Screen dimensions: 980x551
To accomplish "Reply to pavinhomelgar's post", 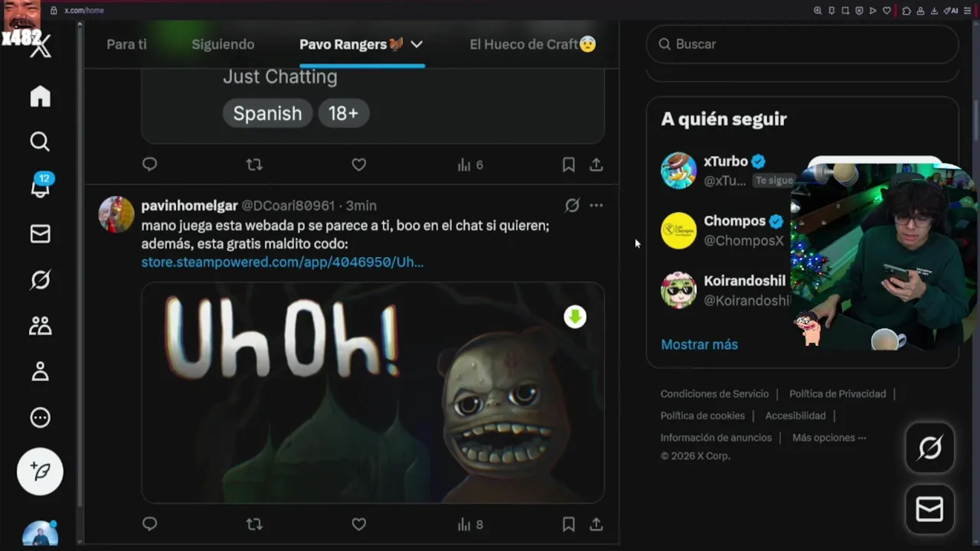I will pos(150,524).
